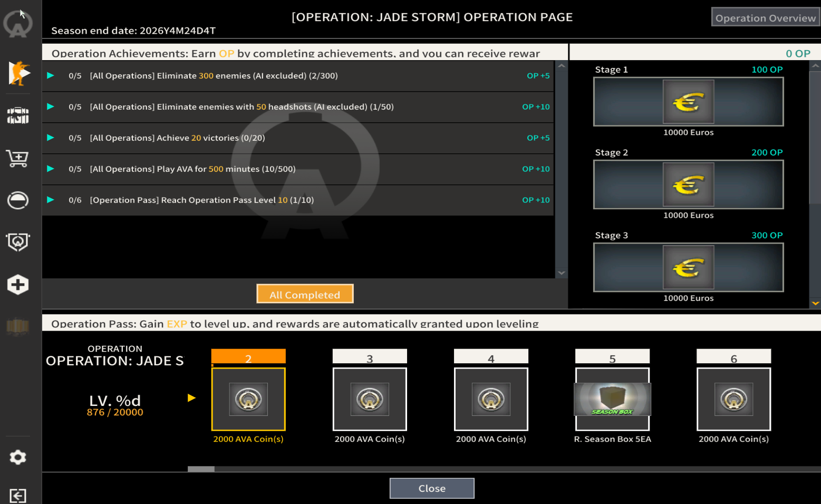
Task: Open the Operation Overview button
Action: coord(765,17)
